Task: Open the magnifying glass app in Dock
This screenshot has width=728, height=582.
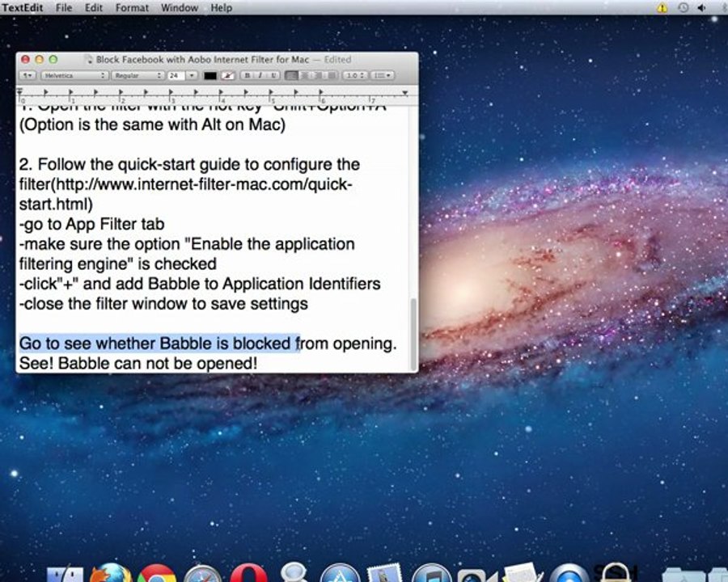Action: 294,571
